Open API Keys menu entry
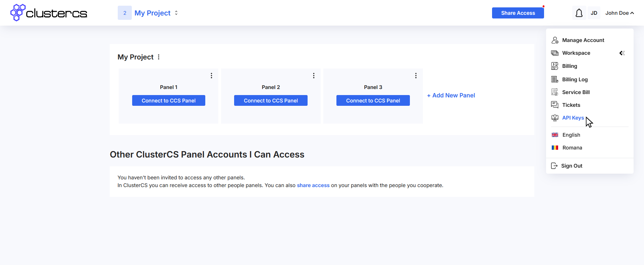Viewport: 644px width, 265px height. click(x=573, y=118)
